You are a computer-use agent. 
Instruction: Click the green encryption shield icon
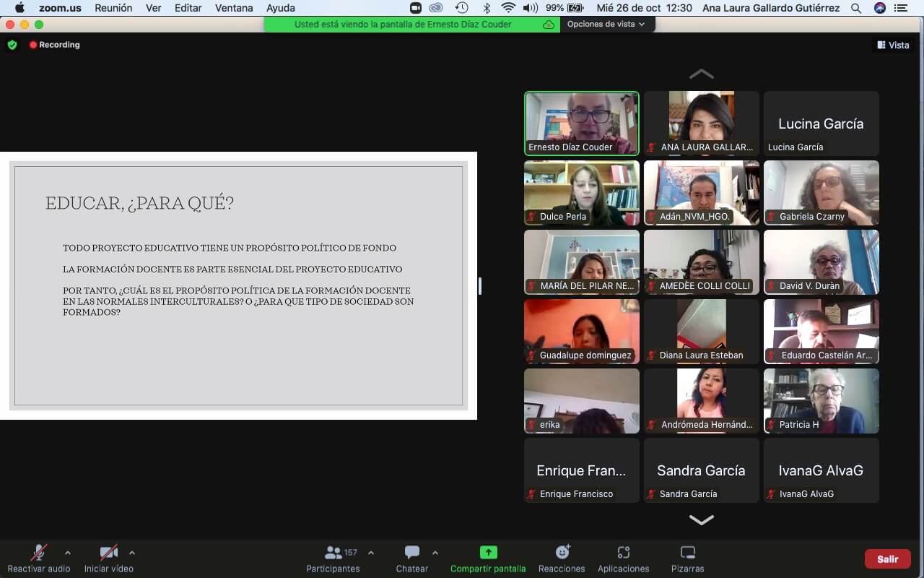point(12,45)
